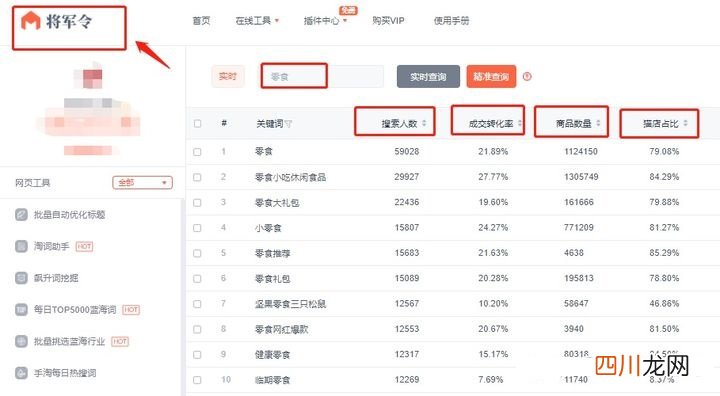The width and height of the screenshot is (720, 396).
Task: Click conversion rate 10.20%
Action: coord(493,304)
